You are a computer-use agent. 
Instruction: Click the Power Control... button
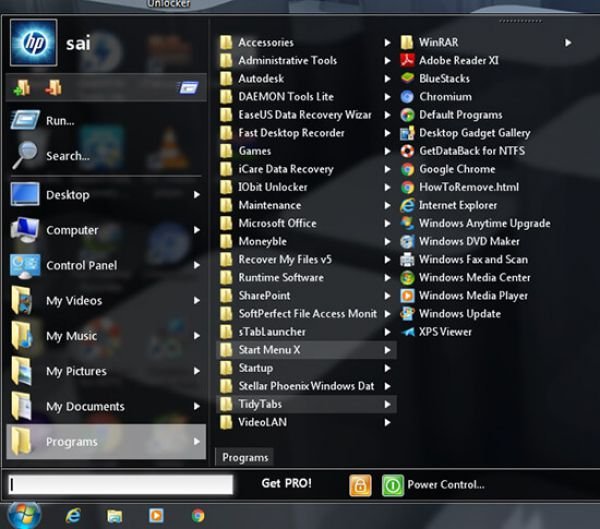(x=446, y=485)
